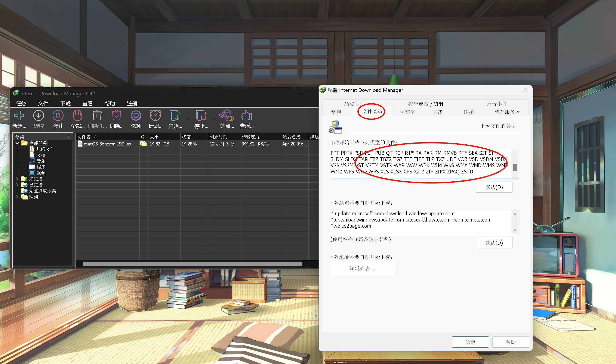
Task: Click the horizontal scrollbar of download list
Action: point(192,264)
